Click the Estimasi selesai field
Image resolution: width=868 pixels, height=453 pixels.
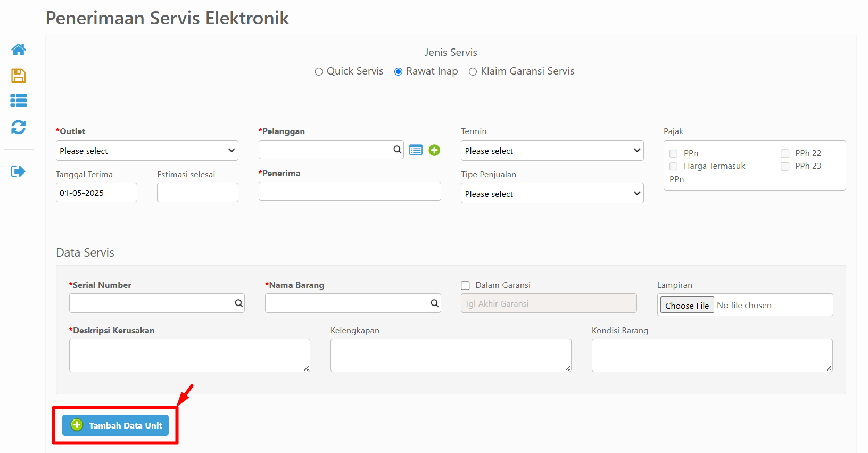197,193
